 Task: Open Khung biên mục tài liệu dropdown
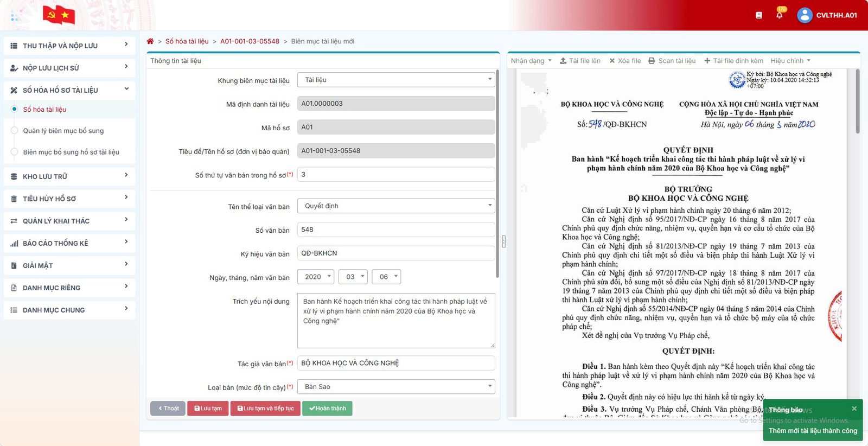pos(396,80)
